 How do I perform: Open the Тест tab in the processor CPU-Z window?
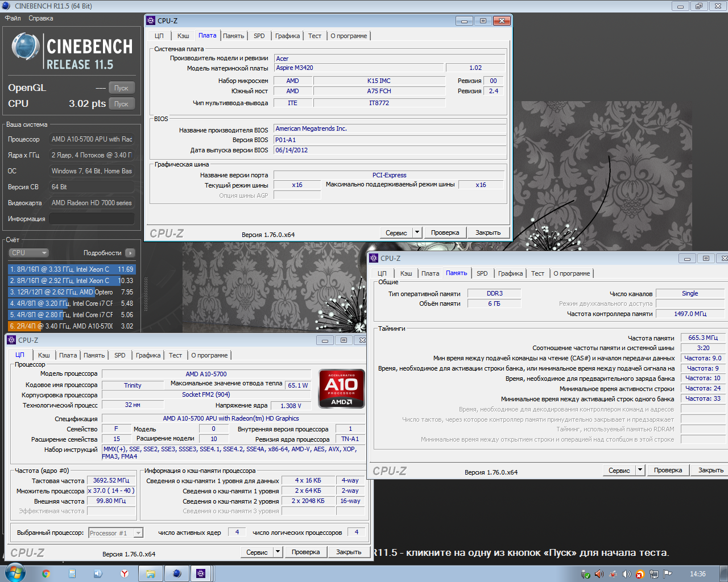(x=175, y=355)
